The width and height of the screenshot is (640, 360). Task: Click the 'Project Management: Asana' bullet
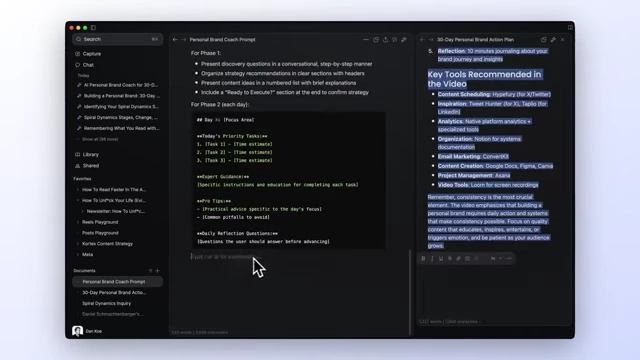point(474,176)
